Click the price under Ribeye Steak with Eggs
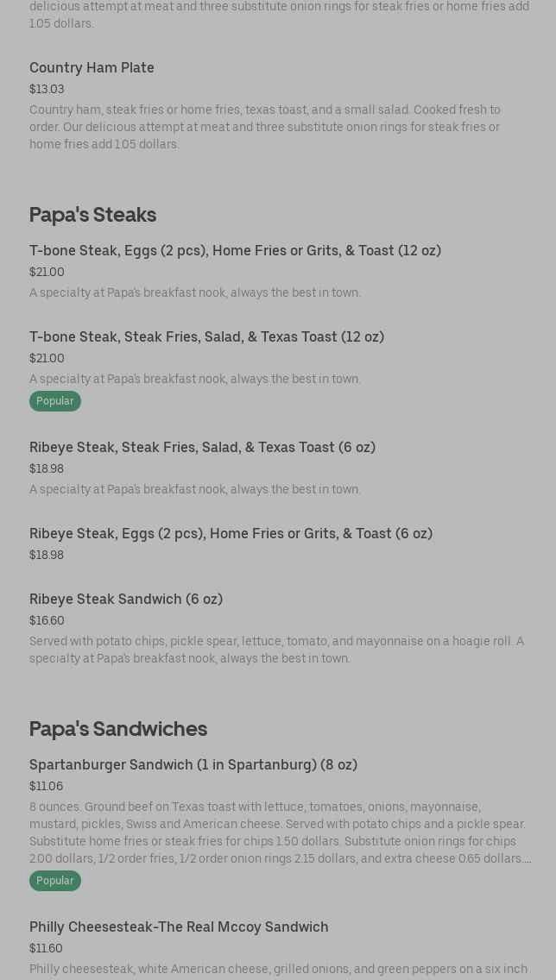Screen dimensions: 556x980 pyautogui.click(x=47, y=555)
